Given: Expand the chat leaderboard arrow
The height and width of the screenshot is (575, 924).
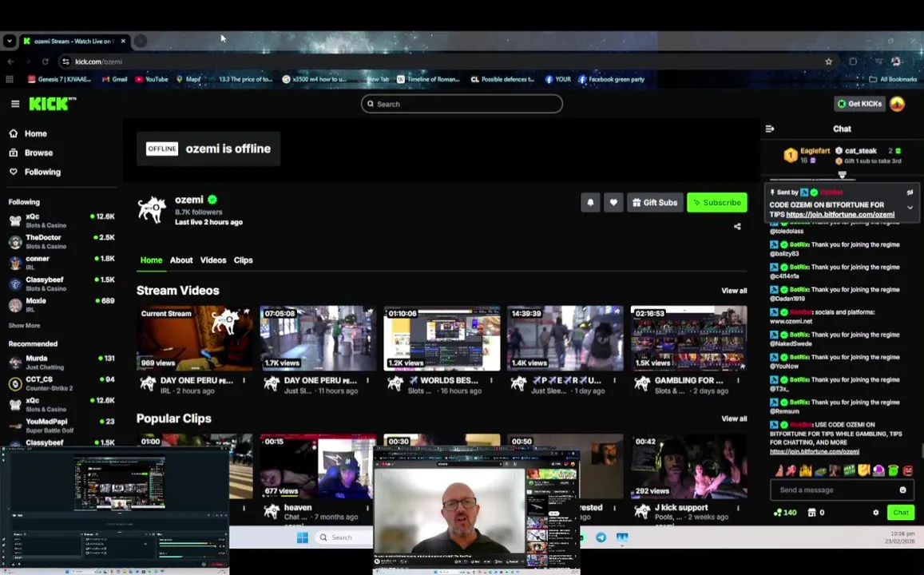Looking at the screenshot, I should point(842,174).
